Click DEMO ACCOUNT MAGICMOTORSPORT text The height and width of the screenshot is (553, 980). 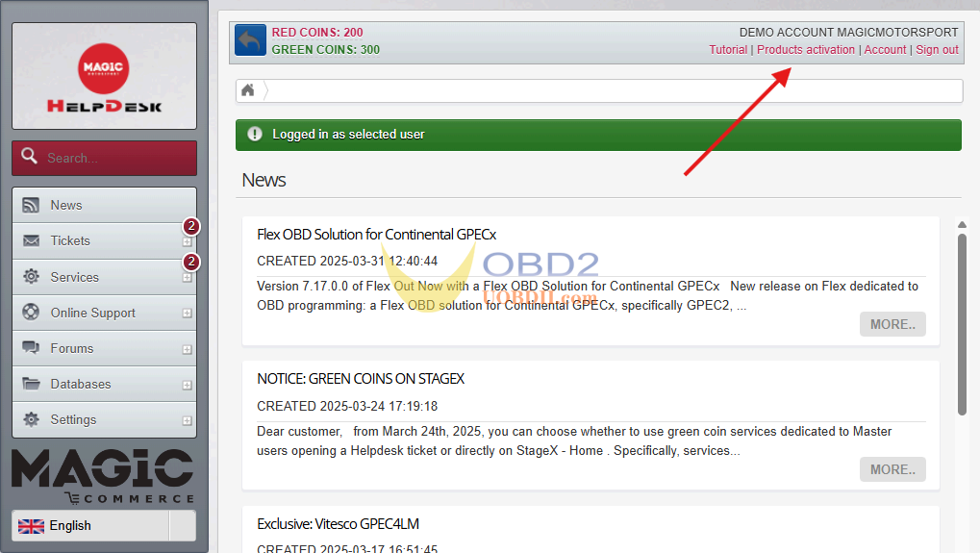point(849,33)
